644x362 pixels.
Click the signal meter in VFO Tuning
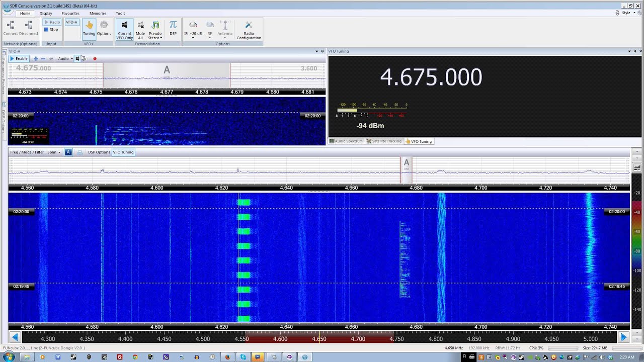pyautogui.click(x=371, y=110)
